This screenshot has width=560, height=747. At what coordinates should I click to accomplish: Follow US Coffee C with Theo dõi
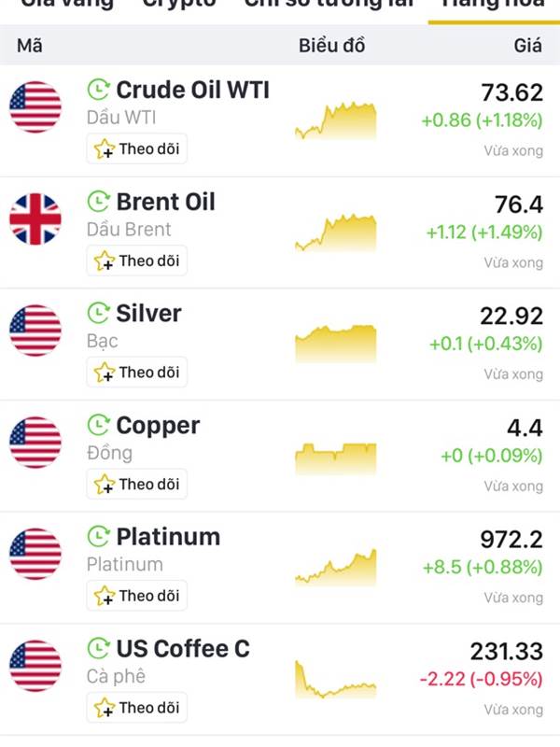pos(136,708)
